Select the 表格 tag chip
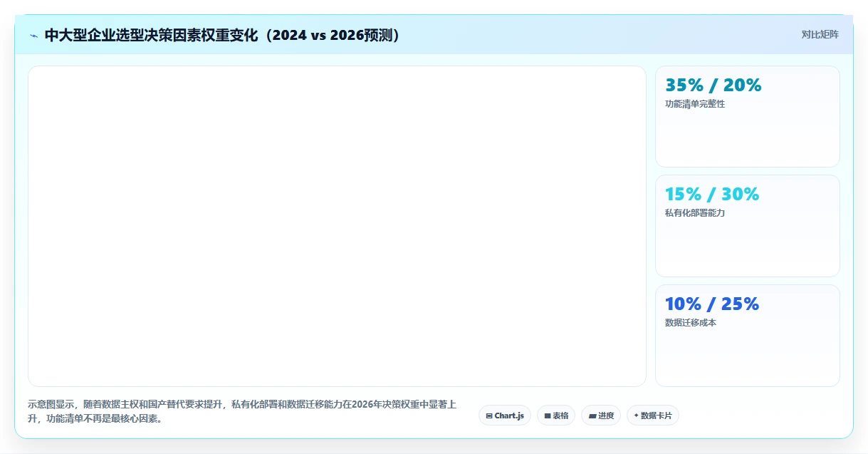This screenshot has height=454, width=868. click(556, 416)
